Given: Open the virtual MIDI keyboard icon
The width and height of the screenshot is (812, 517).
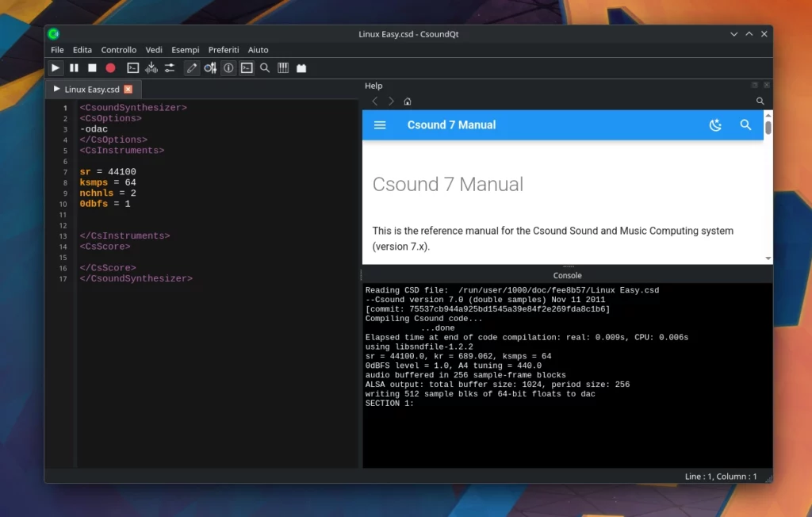Looking at the screenshot, I should [x=283, y=68].
